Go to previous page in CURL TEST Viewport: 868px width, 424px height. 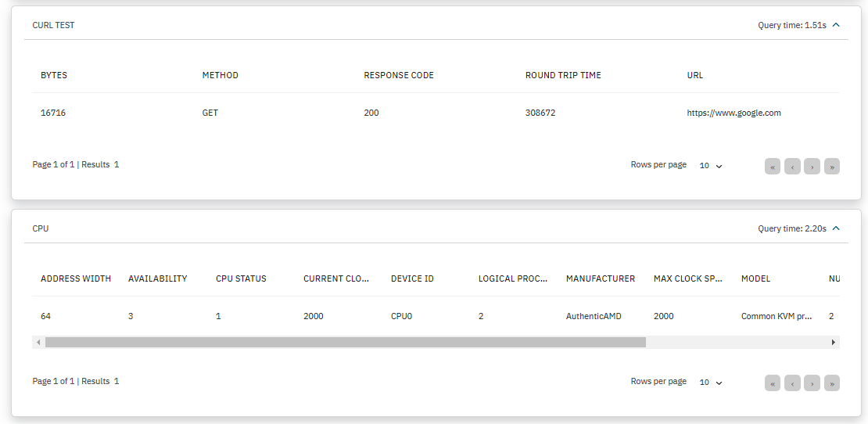click(x=792, y=167)
